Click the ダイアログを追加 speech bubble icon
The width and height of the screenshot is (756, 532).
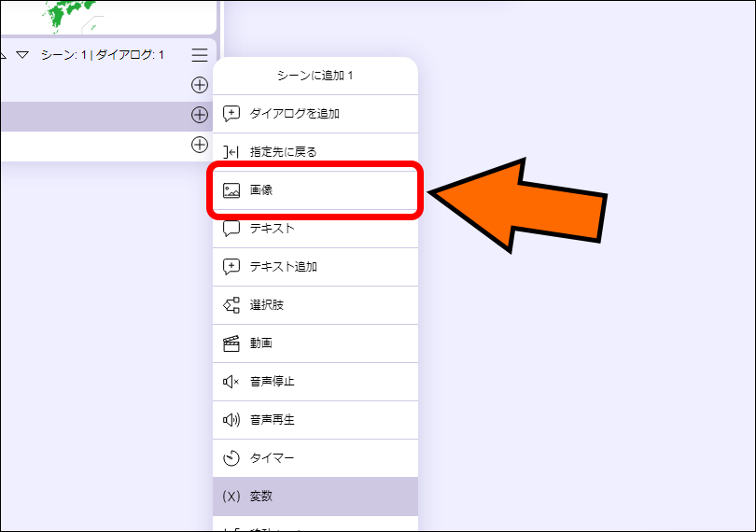coord(231,114)
